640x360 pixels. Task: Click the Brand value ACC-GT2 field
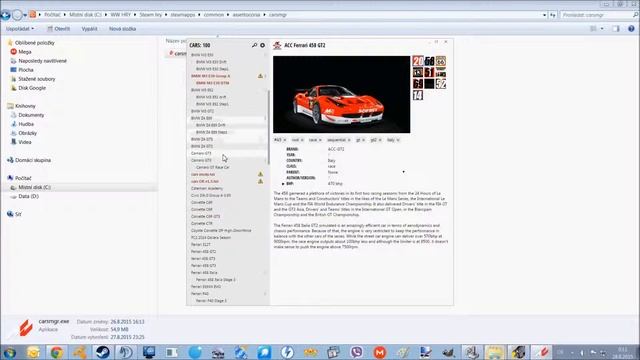(x=336, y=149)
